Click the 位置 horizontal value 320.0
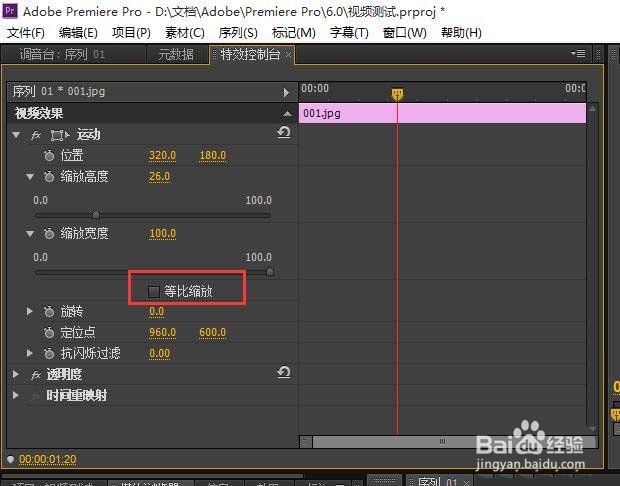This screenshot has height=486, width=620. pyautogui.click(x=163, y=155)
